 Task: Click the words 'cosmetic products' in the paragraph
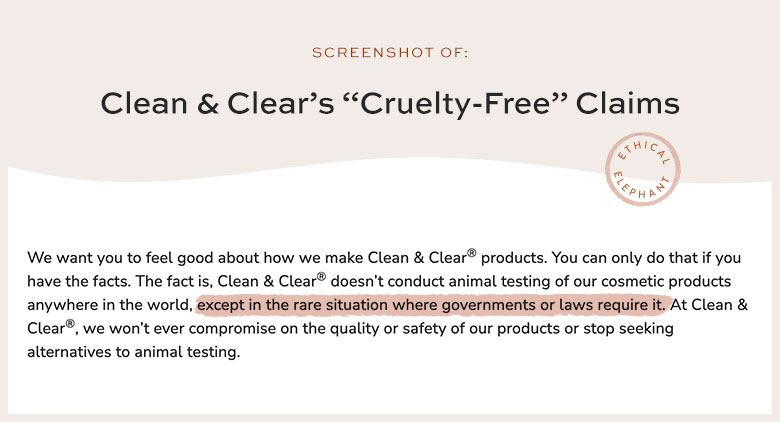tap(666, 281)
